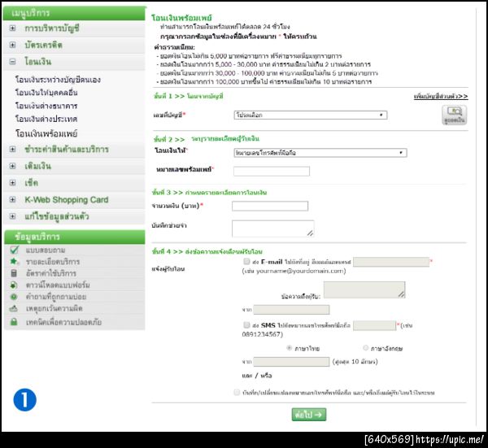Image resolution: width=488 pixels, height=448 pixels.
Task: Click the แบบสอบถาม checkmark icon
Action: click(15, 250)
